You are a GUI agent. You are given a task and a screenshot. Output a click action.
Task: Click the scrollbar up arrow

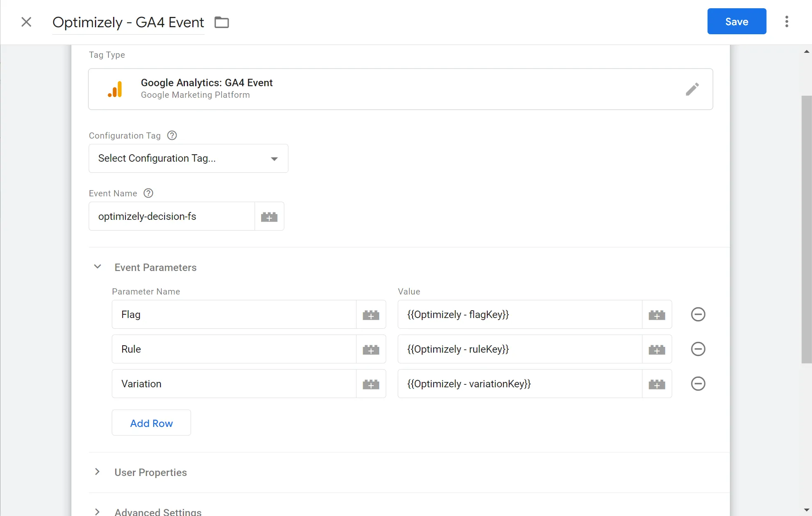(x=807, y=52)
